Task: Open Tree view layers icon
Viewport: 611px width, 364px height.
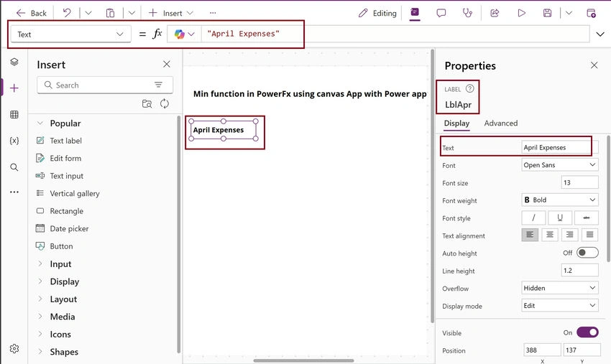Action: click(x=14, y=62)
